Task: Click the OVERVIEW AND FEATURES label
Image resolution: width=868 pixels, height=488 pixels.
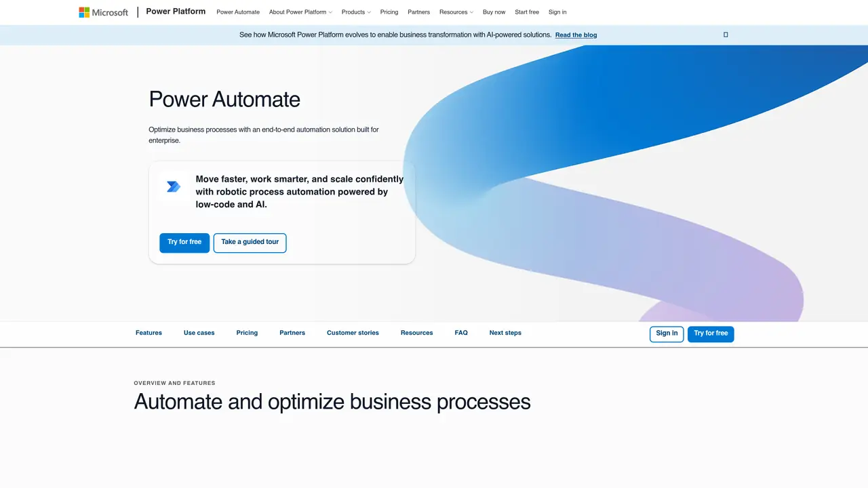Action: point(174,383)
